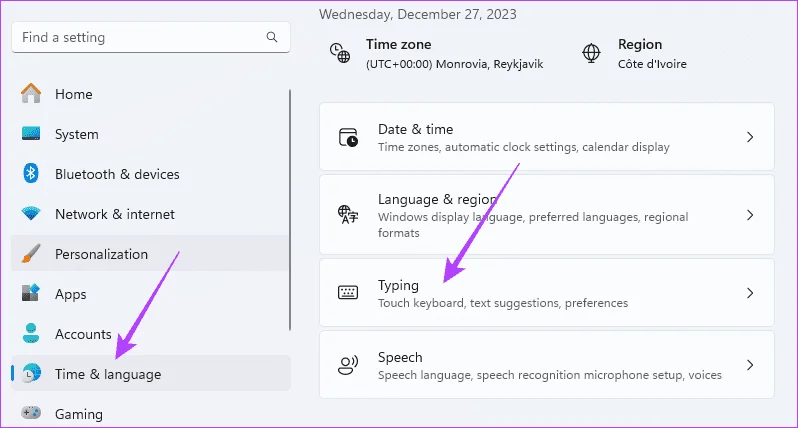Click the Time zone clock-globe icon
798x428 pixels.
click(x=340, y=53)
